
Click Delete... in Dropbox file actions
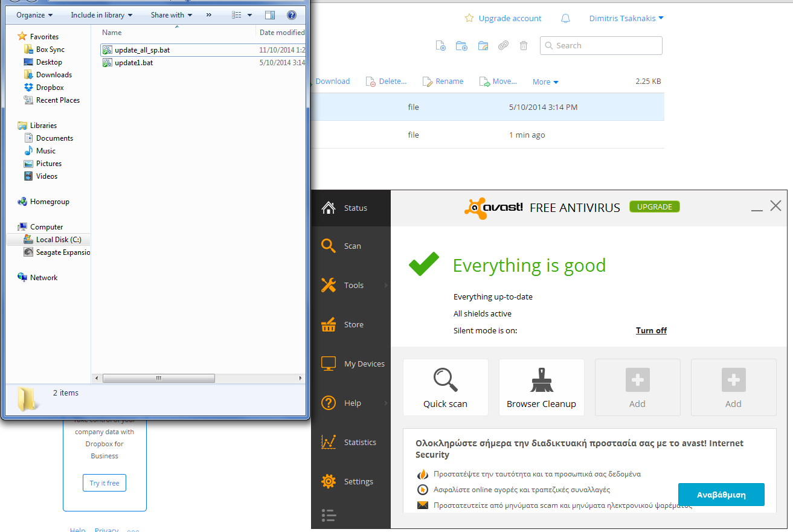coord(387,82)
